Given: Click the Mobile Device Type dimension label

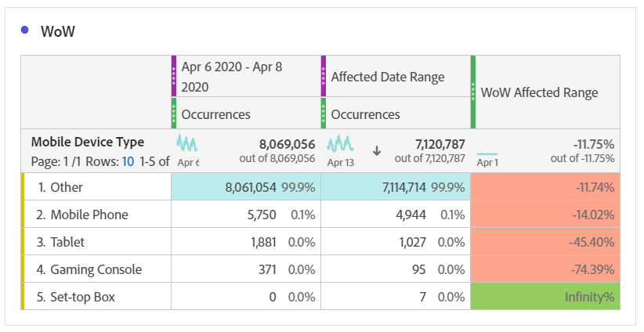Looking at the screenshot, I should tap(87, 143).
